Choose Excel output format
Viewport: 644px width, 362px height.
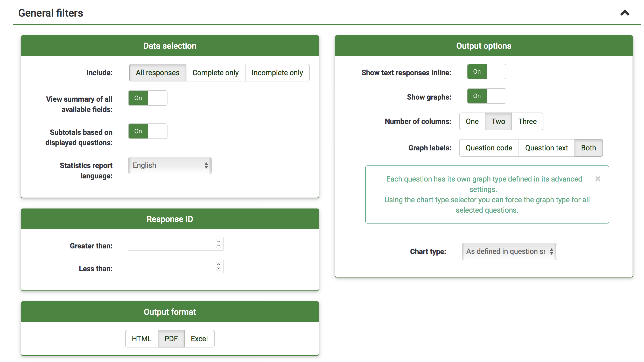(199, 339)
